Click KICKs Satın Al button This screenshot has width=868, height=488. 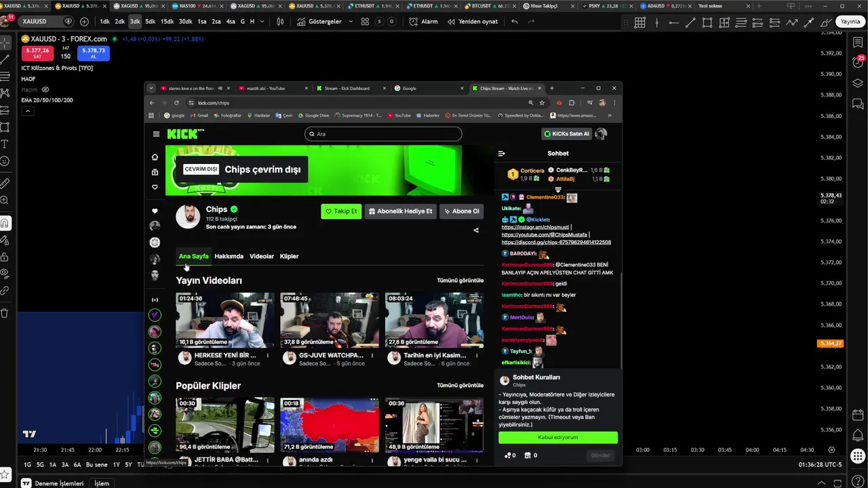point(567,134)
